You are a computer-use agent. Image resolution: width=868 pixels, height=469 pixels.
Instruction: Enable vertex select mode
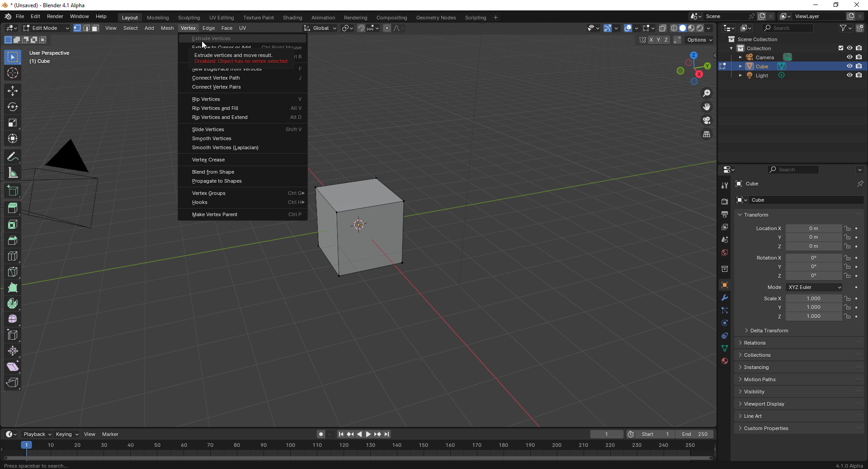coord(77,28)
